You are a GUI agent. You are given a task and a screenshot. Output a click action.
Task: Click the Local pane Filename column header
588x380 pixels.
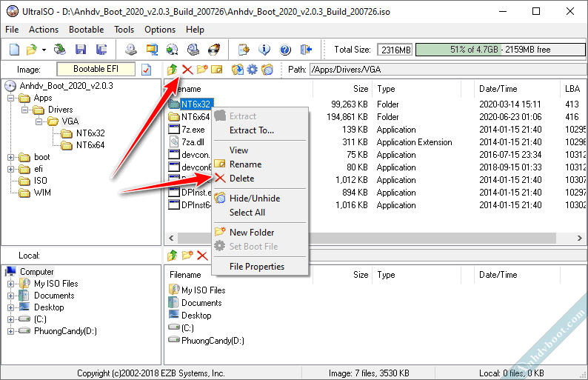tap(238, 275)
